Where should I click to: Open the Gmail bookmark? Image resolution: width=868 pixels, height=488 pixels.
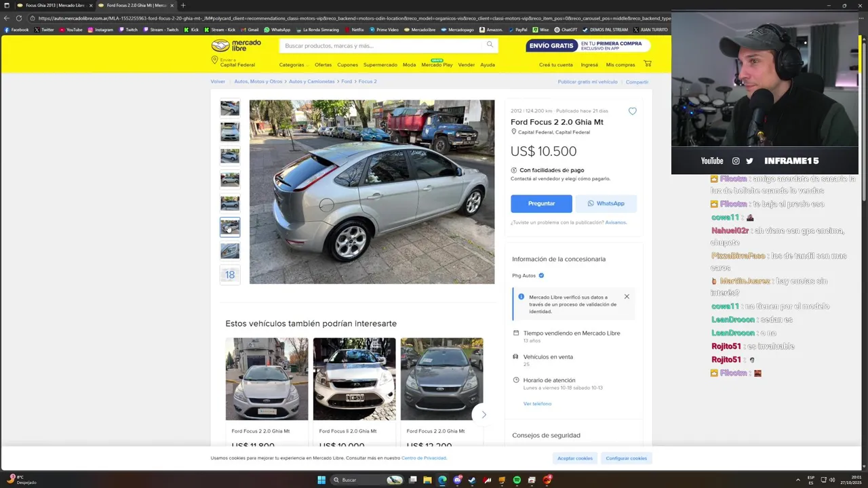(x=250, y=30)
